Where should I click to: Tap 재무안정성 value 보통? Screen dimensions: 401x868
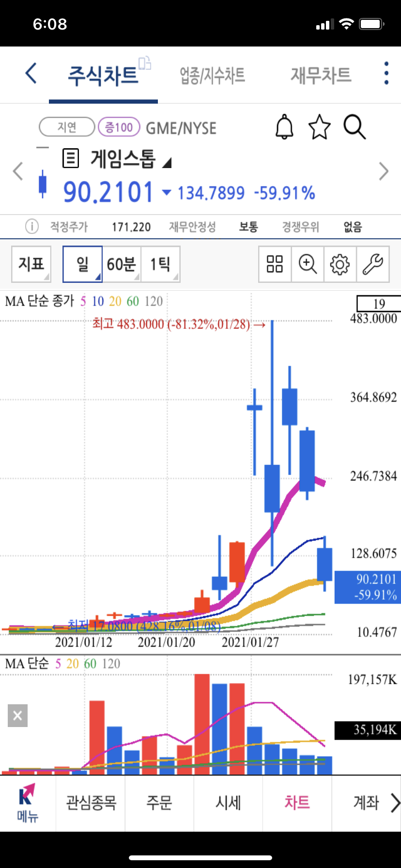(248, 226)
